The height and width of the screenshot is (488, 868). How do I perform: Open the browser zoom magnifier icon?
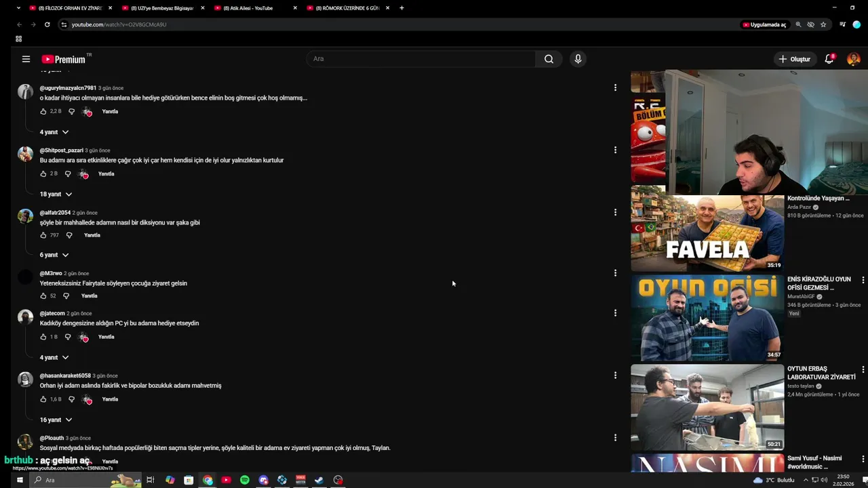tap(798, 24)
